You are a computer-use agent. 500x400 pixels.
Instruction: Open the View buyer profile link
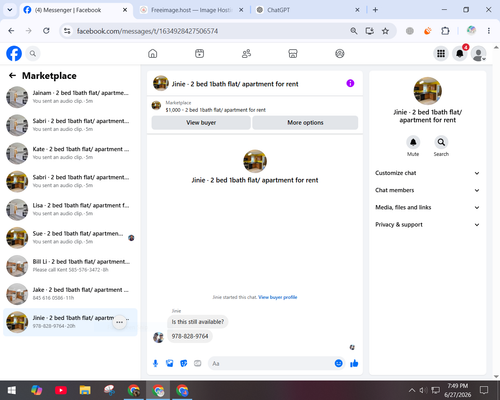(278, 297)
